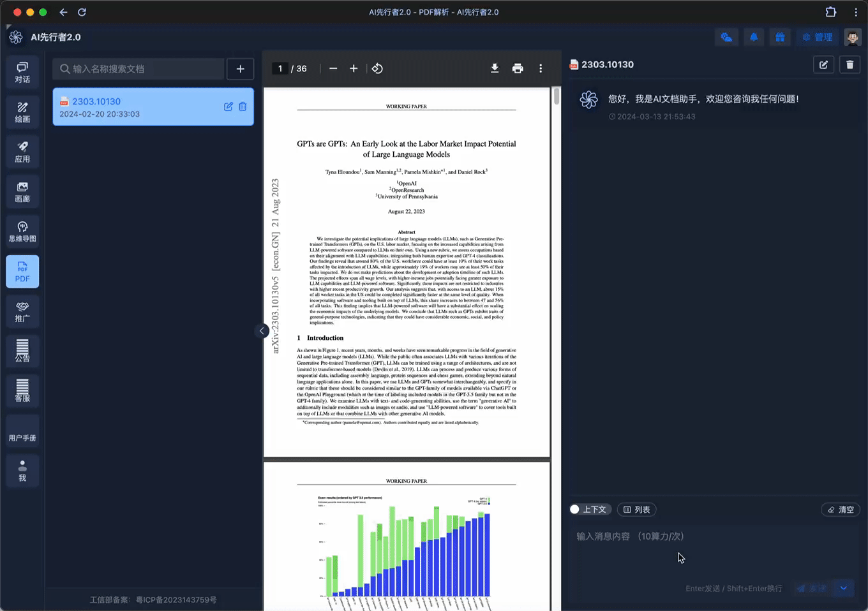
Task: Open the extensions puzzle icon
Action: (x=830, y=12)
